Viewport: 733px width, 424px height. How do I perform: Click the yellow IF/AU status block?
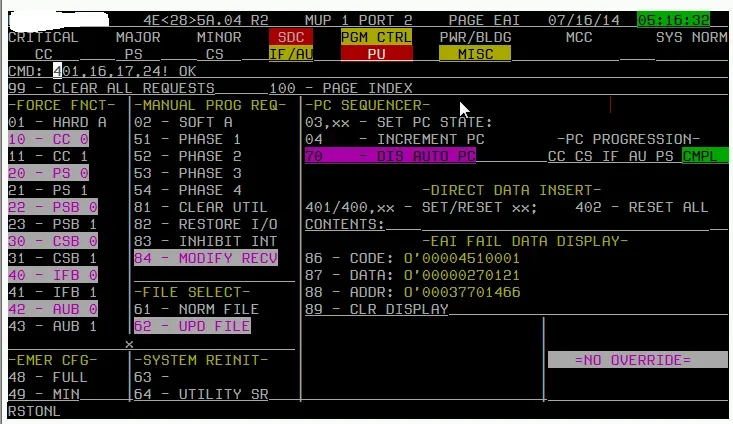click(x=291, y=54)
